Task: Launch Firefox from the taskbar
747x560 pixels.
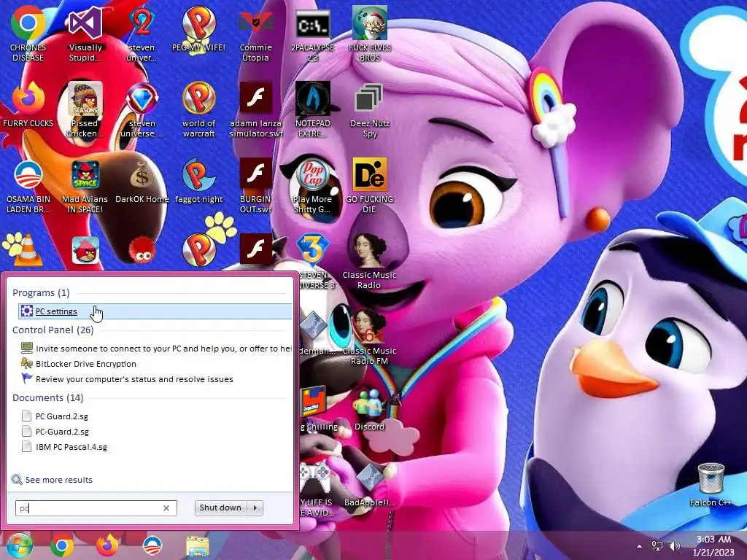Action: coord(107,545)
